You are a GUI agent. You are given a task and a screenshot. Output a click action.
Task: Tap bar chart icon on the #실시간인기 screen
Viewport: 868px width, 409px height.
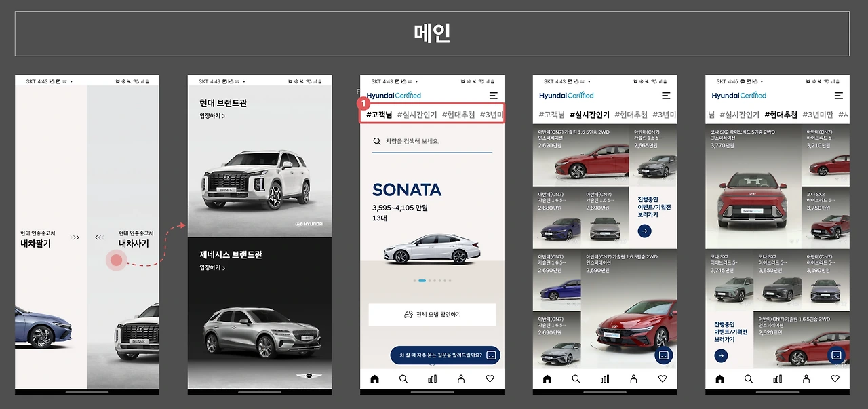605,379
